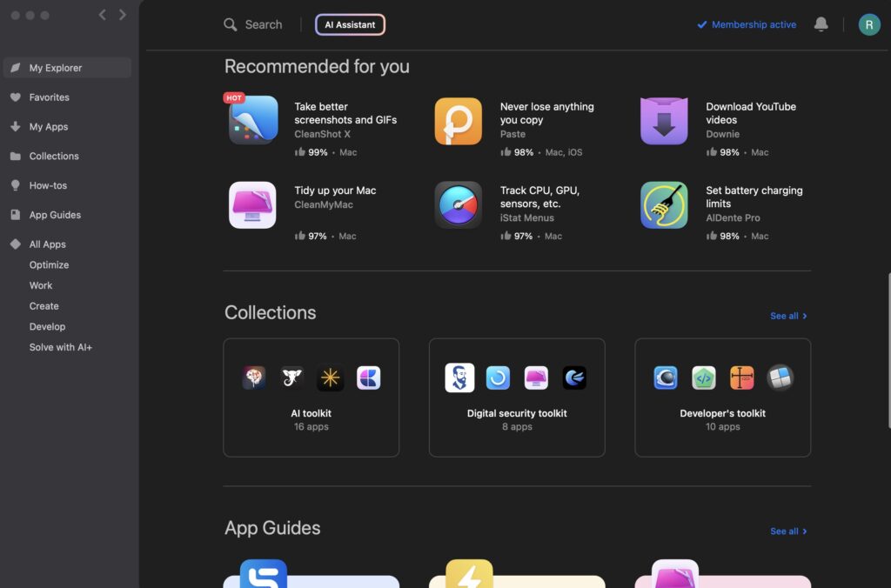This screenshot has height=588, width=891.
Task: Click "Never lose anything you copy" title
Action: coord(546,113)
